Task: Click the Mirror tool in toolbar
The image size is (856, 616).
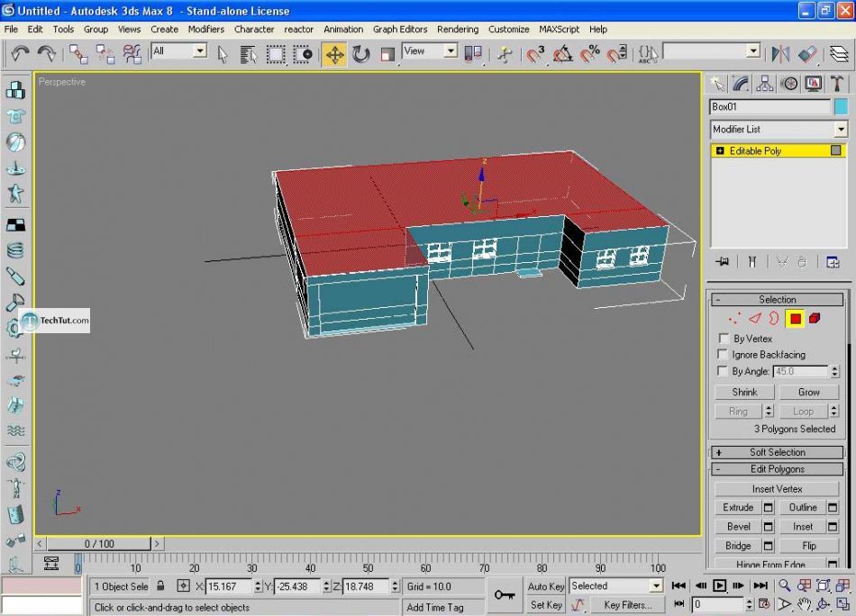Action: tap(780, 55)
